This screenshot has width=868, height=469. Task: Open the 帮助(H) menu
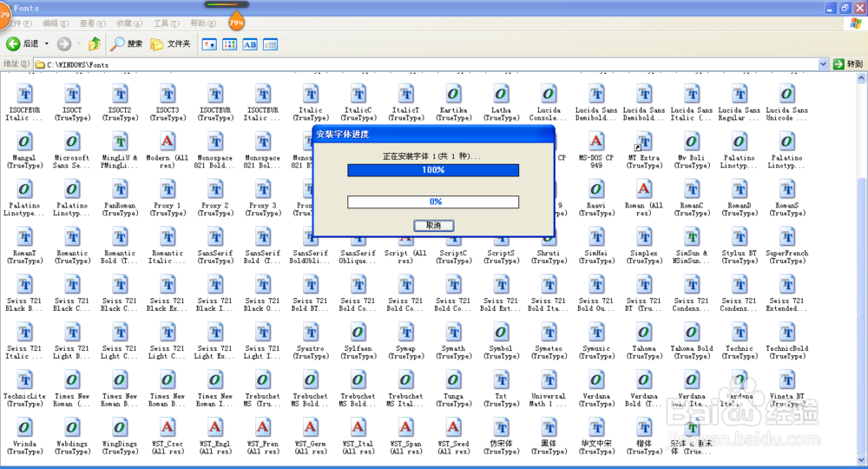(x=203, y=23)
